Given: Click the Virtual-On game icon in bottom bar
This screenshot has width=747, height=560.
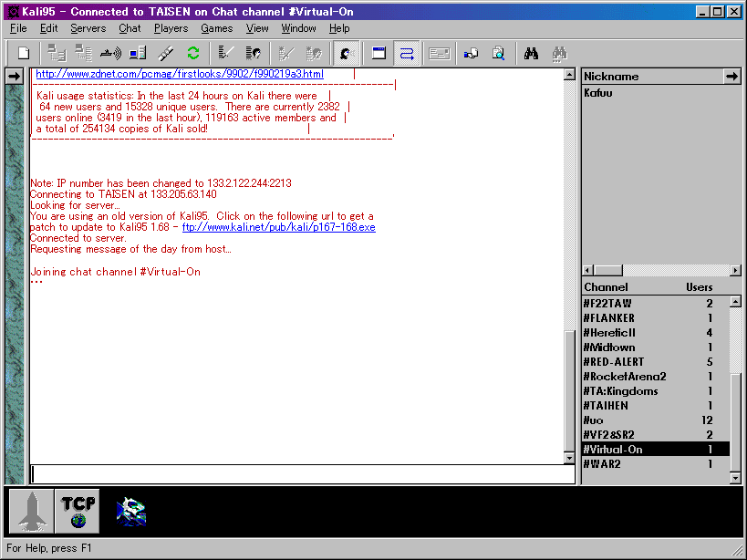Looking at the screenshot, I should click(x=131, y=512).
